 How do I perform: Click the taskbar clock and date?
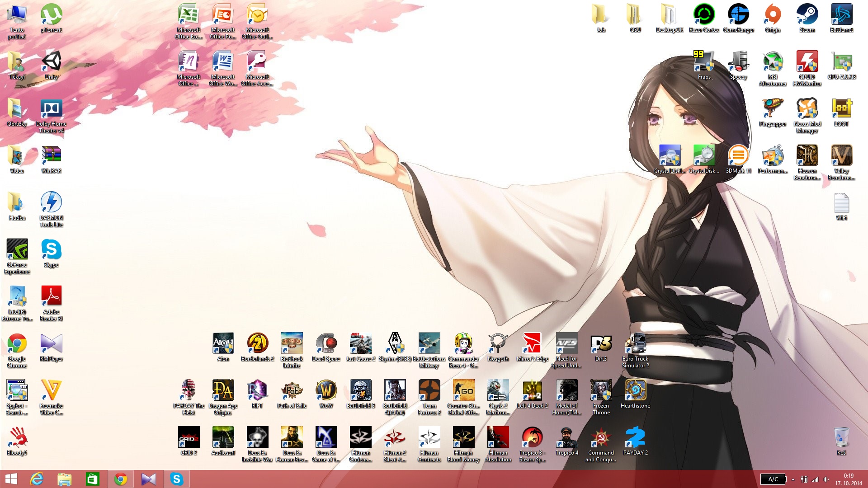[x=848, y=479]
